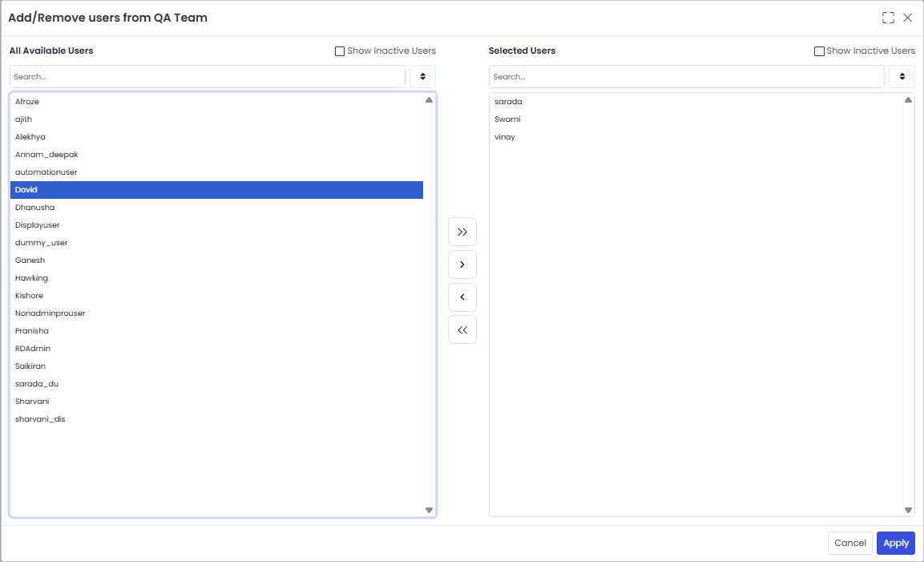The width and height of the screenshot is (924, 562).
Task: Select user automationuser
Action: pyautogui.click(x=216, y=172)
